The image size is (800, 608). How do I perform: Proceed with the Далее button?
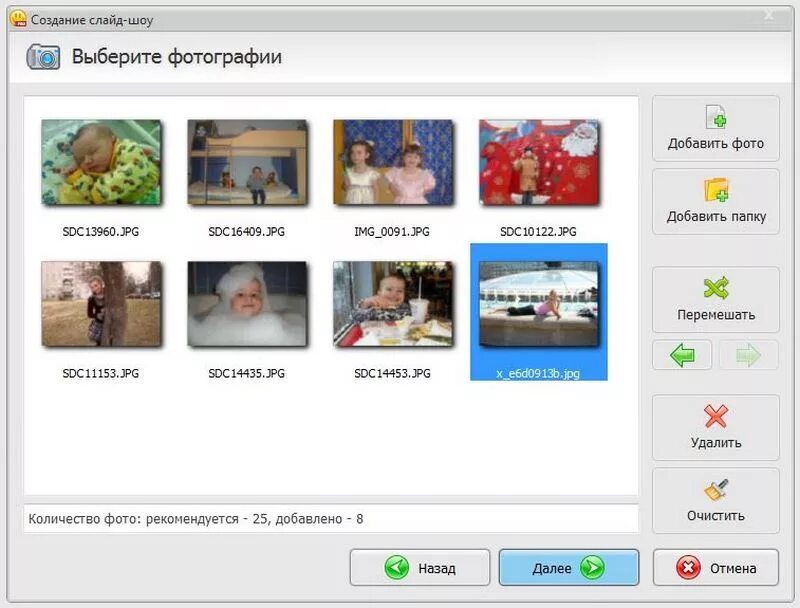coord(569,567)
